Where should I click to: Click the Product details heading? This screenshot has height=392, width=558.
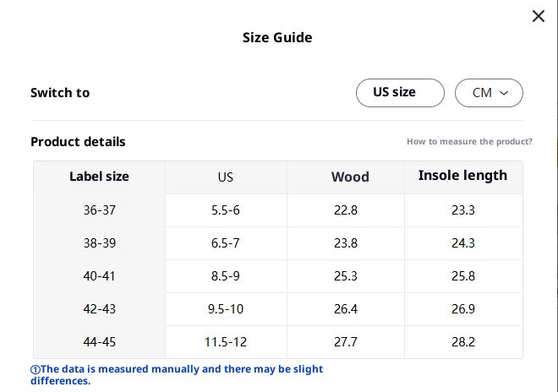coord(78,142)
